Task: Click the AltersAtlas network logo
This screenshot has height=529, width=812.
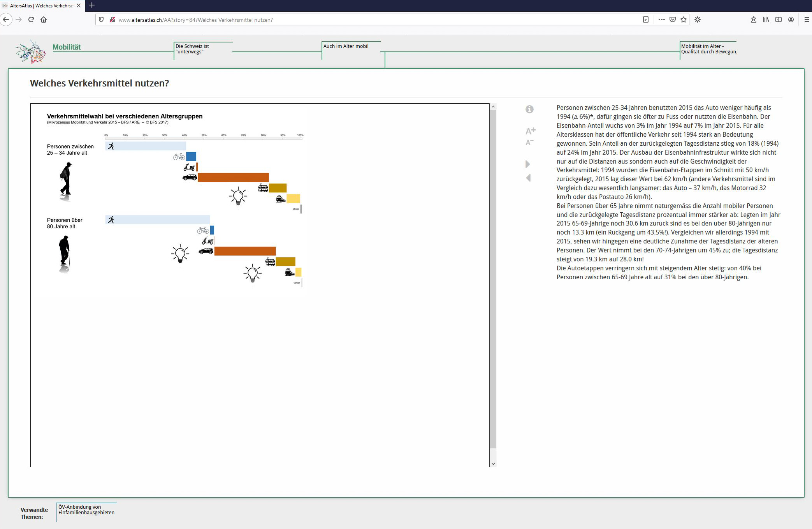Action: [x=31, y=51]
